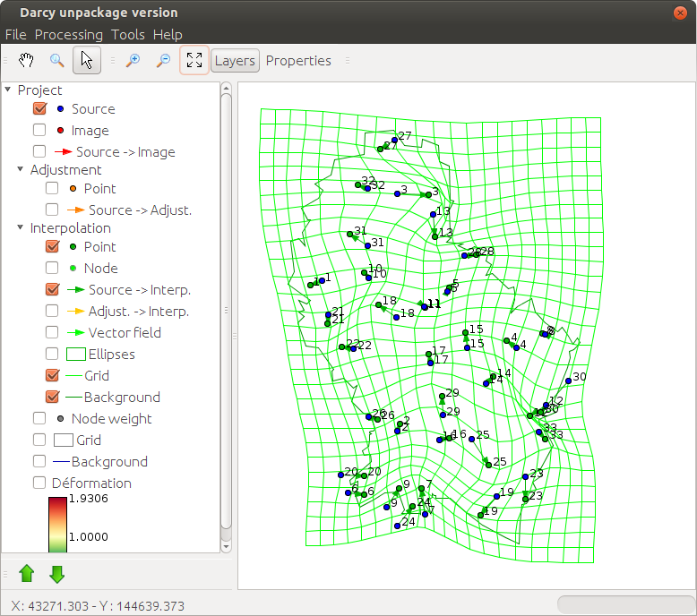Viewport: 697px width, 616px height.
Task: Select the Pan hand tool
Action: pos(27,61)
